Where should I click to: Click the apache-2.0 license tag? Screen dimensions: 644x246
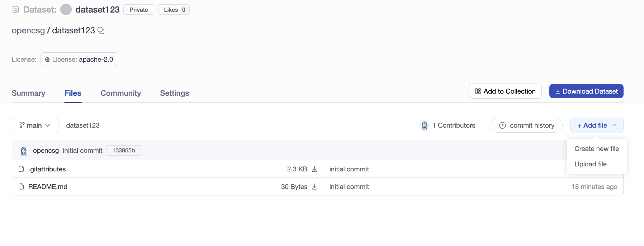(x=79, y=60)
